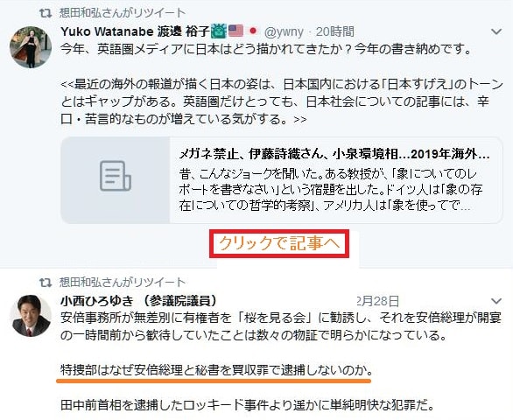Open the article titled メガネ禁止、伊藤詩織さん

point(334,154)
